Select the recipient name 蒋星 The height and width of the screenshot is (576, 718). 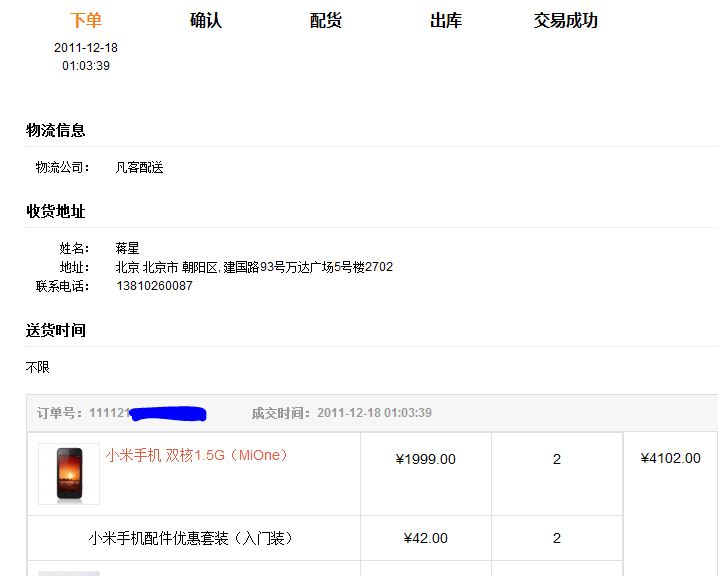tap(127, 248)
